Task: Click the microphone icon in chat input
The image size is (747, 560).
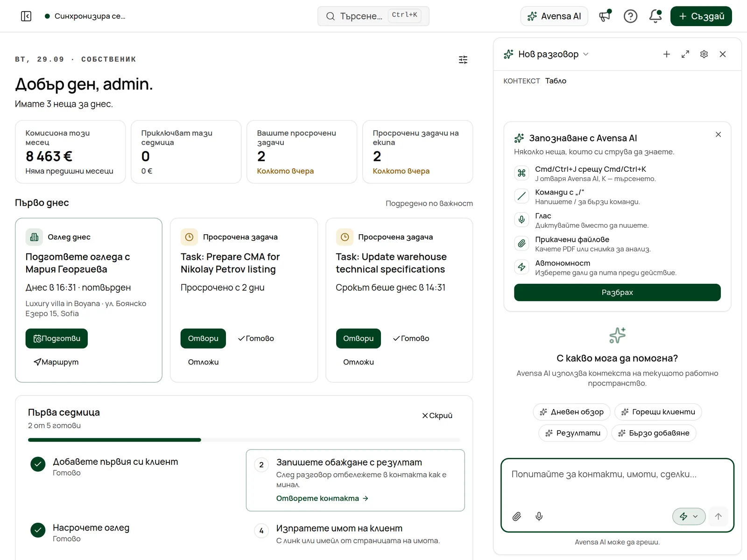Action: tap(539, 516)
